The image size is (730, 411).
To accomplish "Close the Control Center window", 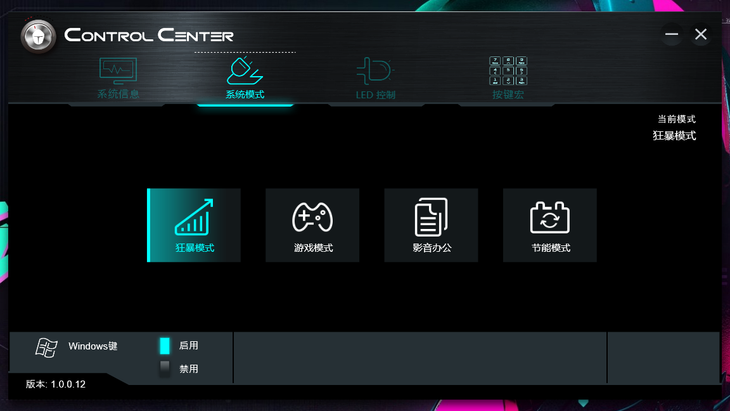I will [701, 34].
